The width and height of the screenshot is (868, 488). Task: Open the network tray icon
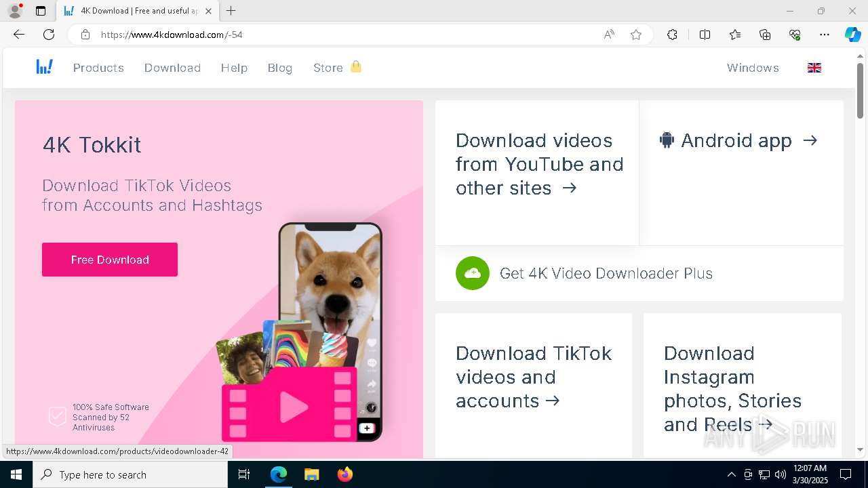coord(764,474)
